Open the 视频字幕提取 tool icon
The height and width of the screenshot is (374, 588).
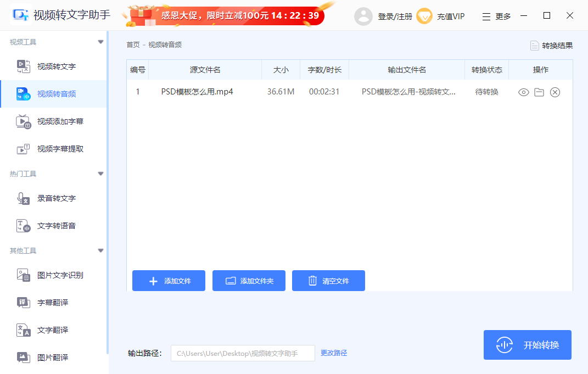23,149
